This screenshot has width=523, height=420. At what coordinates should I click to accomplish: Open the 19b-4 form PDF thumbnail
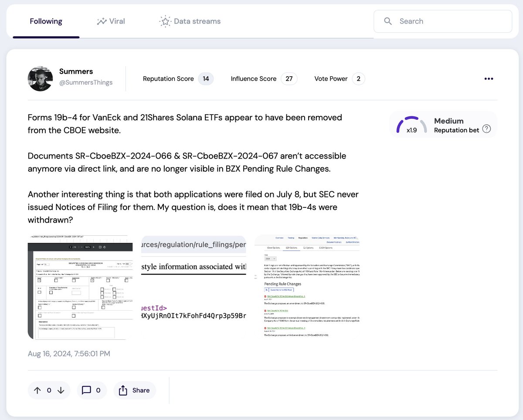tap(80, 288)
